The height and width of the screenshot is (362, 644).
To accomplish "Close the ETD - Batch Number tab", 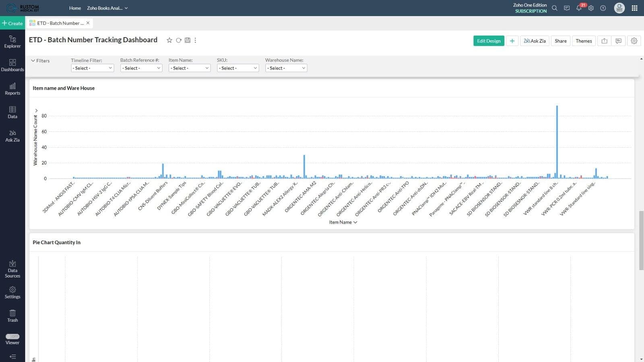I will [88, 23].
